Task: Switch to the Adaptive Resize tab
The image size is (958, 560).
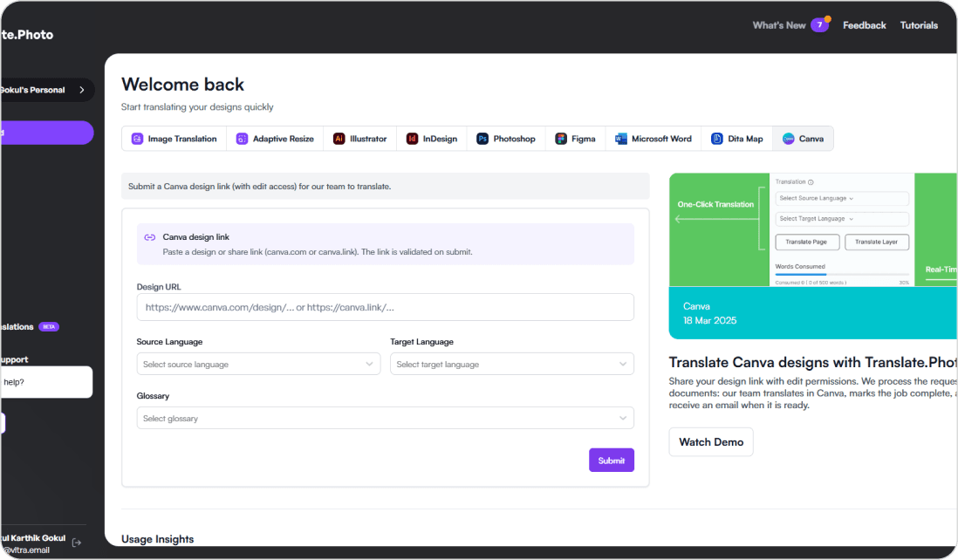Action: 275,139
